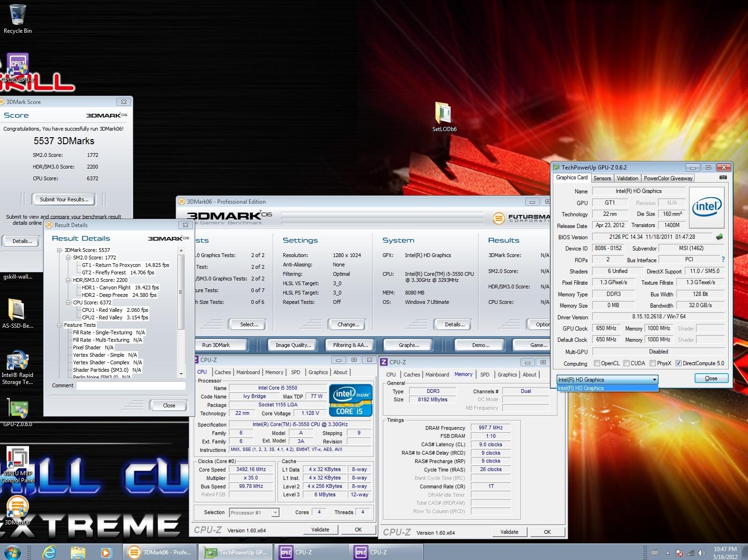Open the PowerColor Giveaway tab
This screenshot has height=560, width=748.
pyautogui.click(x=668, y=178)
